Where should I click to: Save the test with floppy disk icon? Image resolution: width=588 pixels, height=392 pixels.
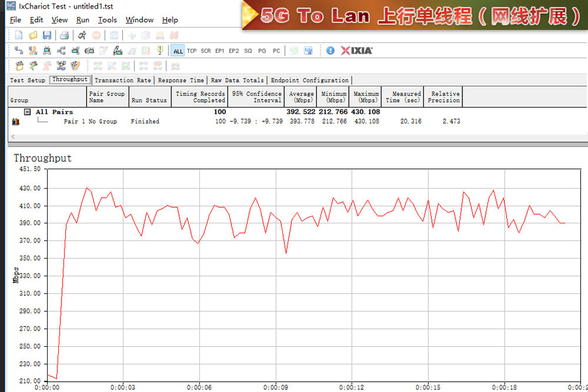47,35
